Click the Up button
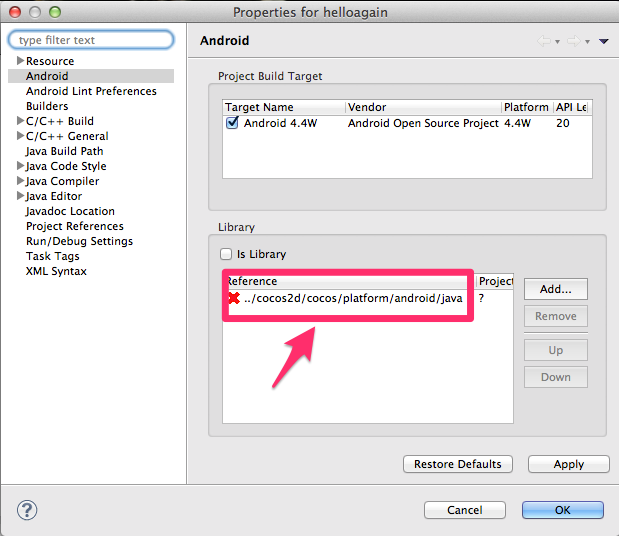 (555, 350)
